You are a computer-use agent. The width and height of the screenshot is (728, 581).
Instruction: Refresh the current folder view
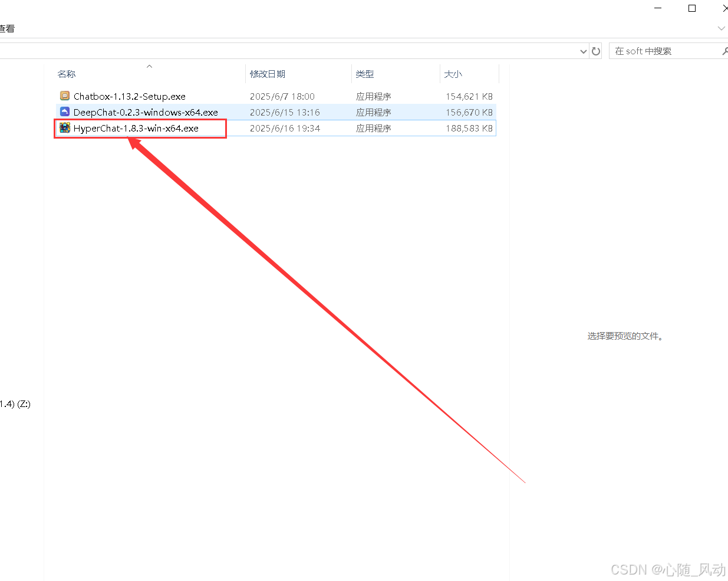tap(596, 51)
